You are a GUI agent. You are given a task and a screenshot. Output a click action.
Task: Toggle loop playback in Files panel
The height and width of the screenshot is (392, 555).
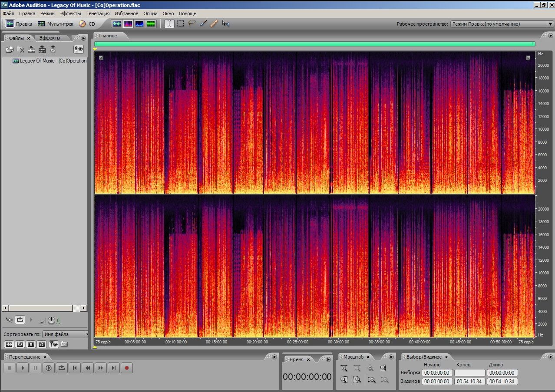click(20, 320)
